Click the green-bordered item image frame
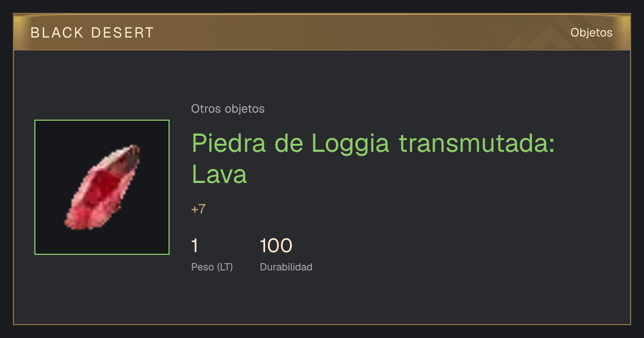This screenshot has height=338, width=644. coord(102,187)
